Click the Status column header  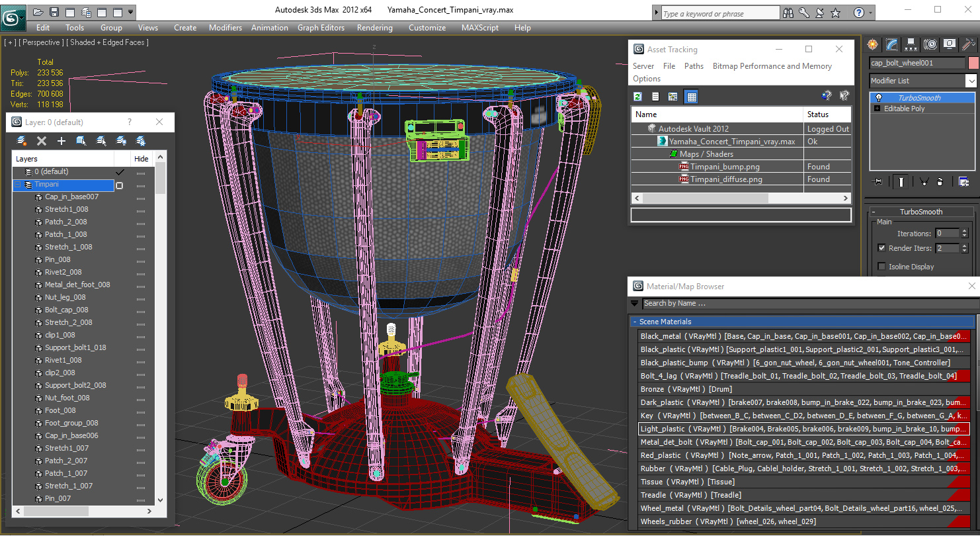tap(827, 114)
